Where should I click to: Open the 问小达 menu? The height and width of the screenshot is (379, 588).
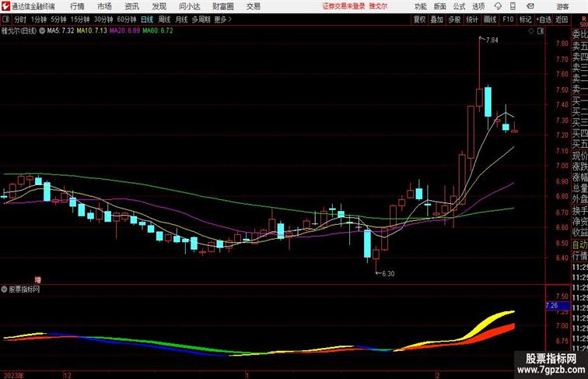[190, 6]
